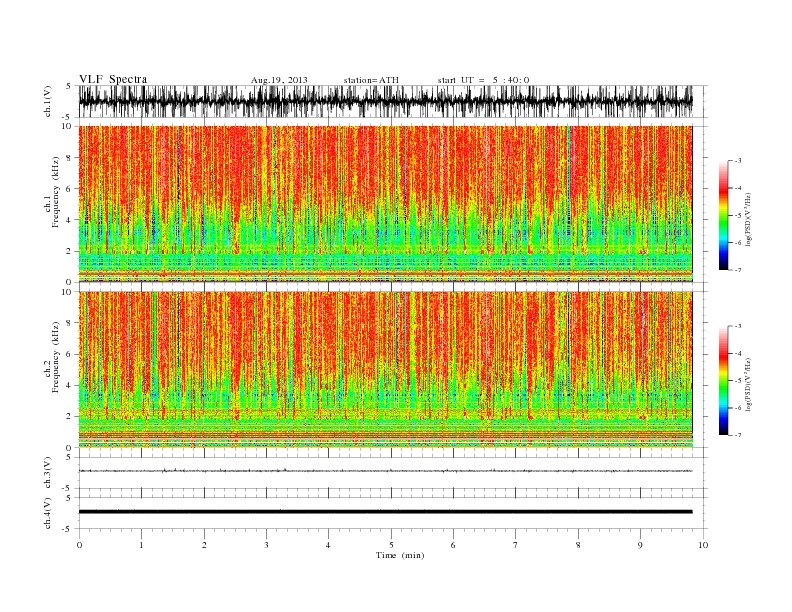Select the "Aug.19, 2013" date text
792x612 pixels.
pos(279,80)
